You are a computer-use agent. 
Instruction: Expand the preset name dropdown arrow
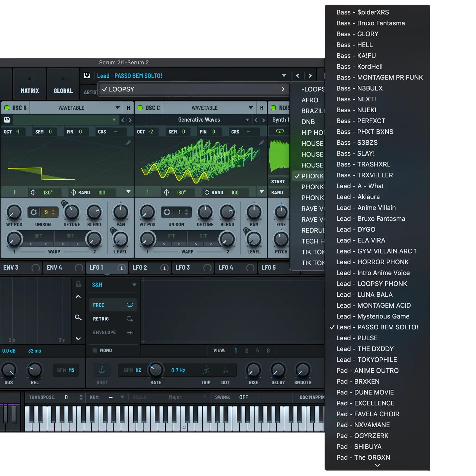pos(284,76)
